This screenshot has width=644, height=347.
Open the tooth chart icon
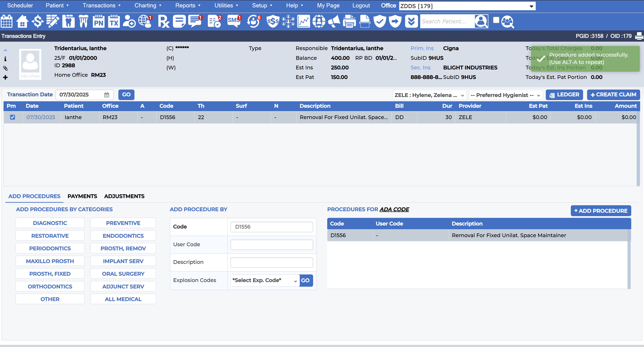pyautogui.click(x=68, y=21)
